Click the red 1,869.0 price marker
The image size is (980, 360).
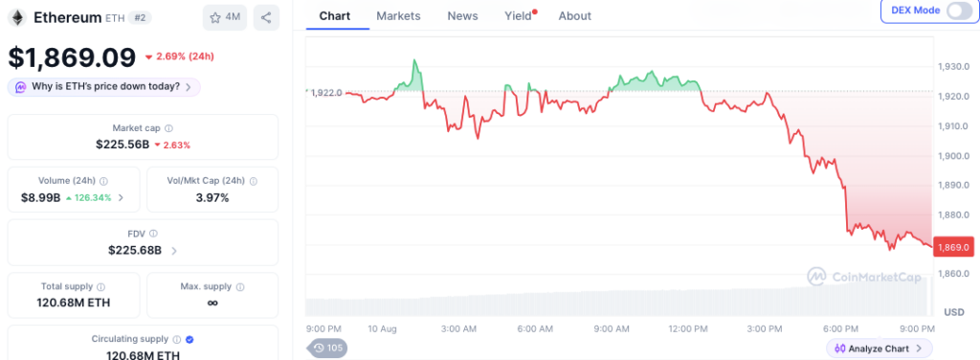pos(952,247)
